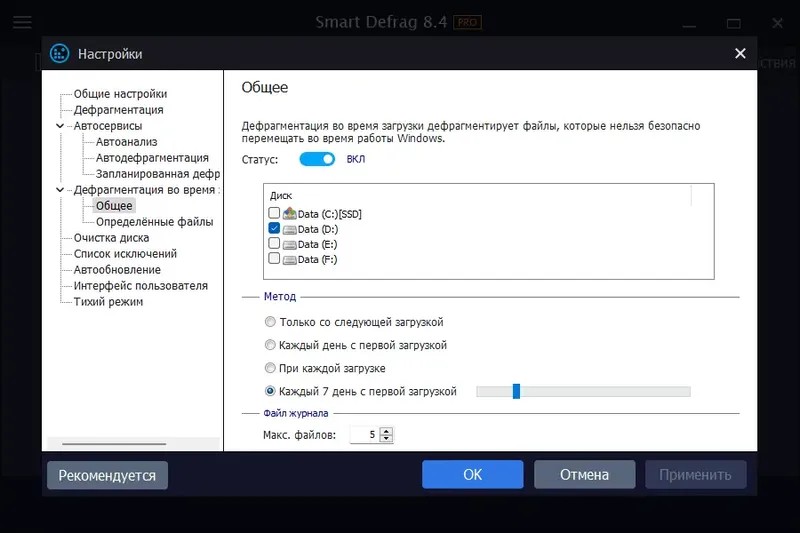Toggle the Статус switch off
The height and width of the screenshot is (533, 800).
click(x=317, y=159)
